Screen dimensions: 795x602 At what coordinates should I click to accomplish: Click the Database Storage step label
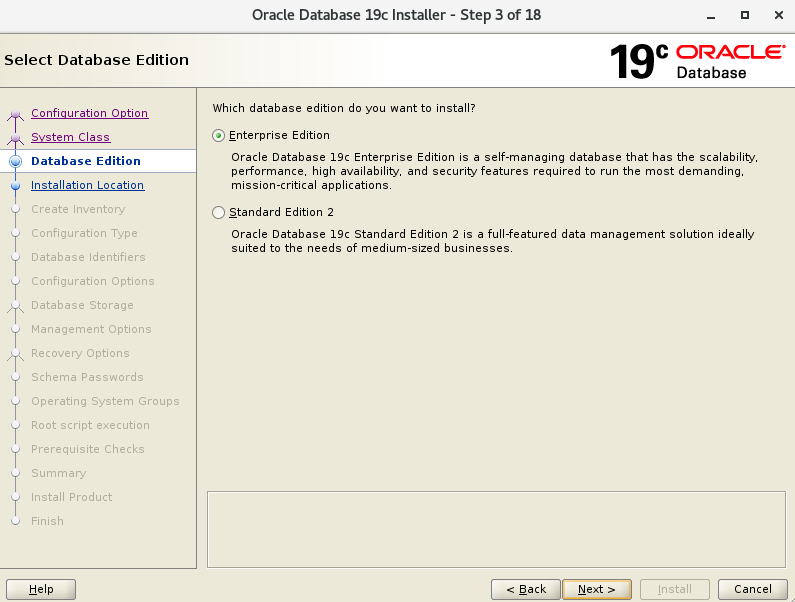pyautogui.click(x=82, y=305)
